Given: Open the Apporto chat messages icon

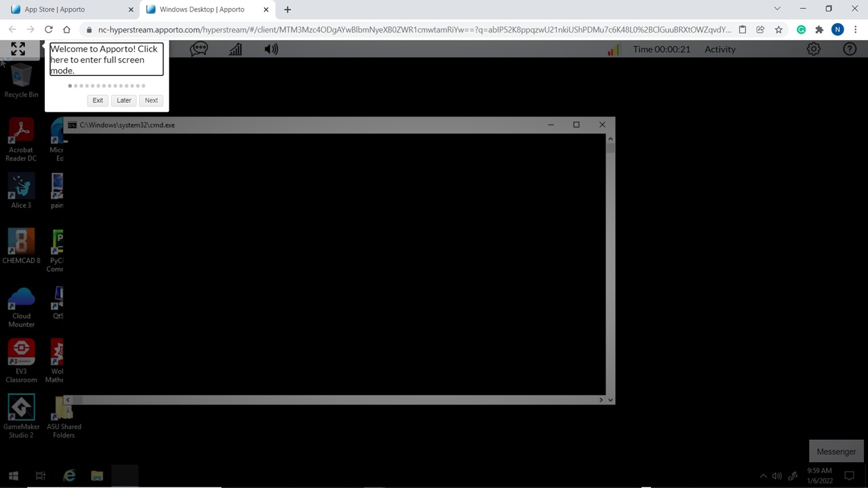Looking at the screenshot, I should (199, 49).
